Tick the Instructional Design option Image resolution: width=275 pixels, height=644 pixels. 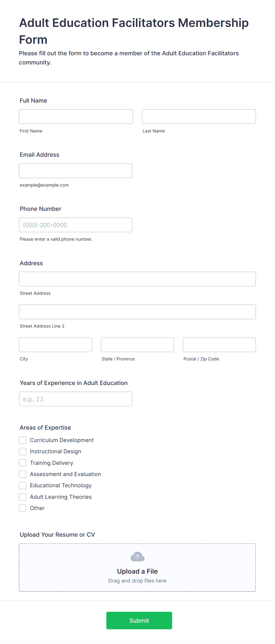pos(23,451)
